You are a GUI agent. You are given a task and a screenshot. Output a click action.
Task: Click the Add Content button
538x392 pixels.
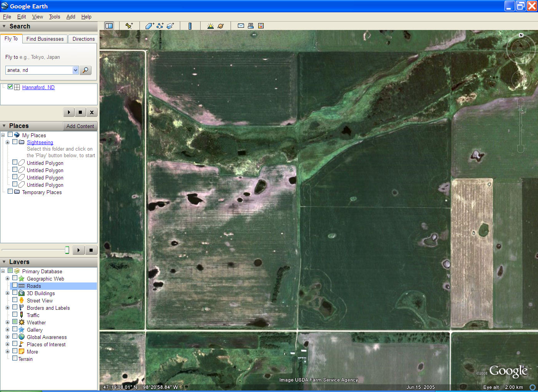tap(80, 126)
